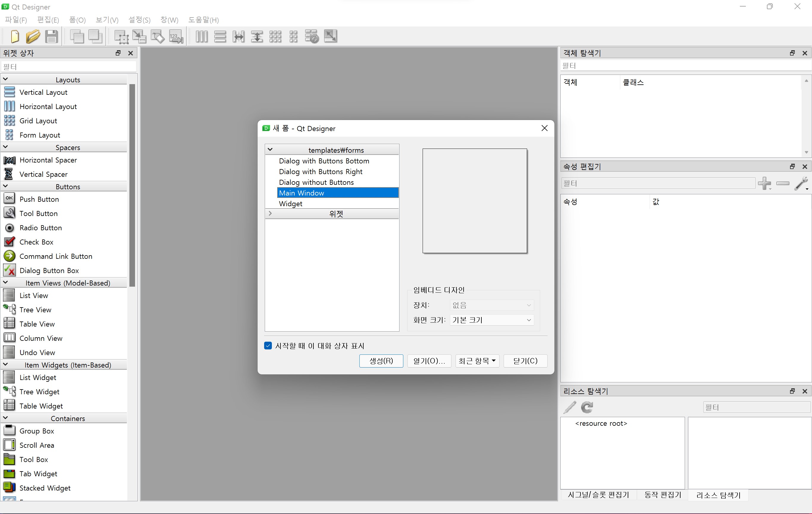Image resolution: width=812 pixels, height=514 pixels.
Task: Select the Widget template item
Action: point(291,204)
